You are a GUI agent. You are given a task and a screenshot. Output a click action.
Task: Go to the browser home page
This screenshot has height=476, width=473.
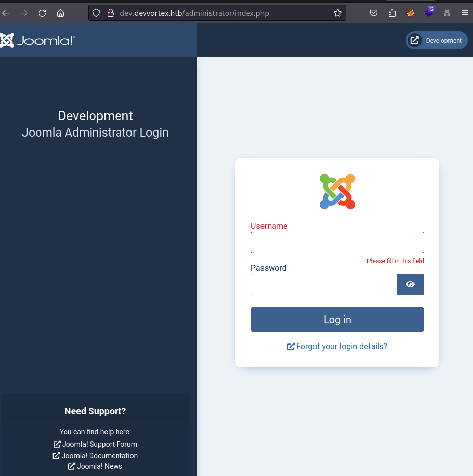tap(61, 13)
